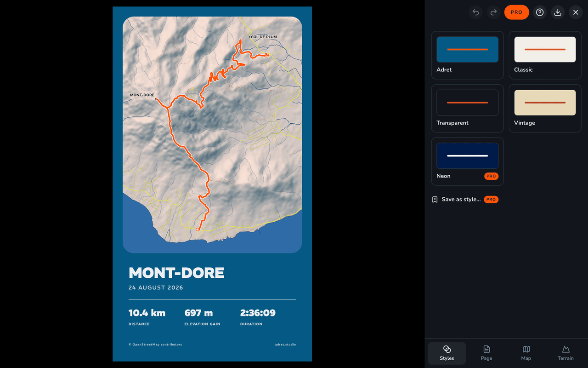
Task: Click the OpenStreetMap contributors credit
Action: click(155, 345)
